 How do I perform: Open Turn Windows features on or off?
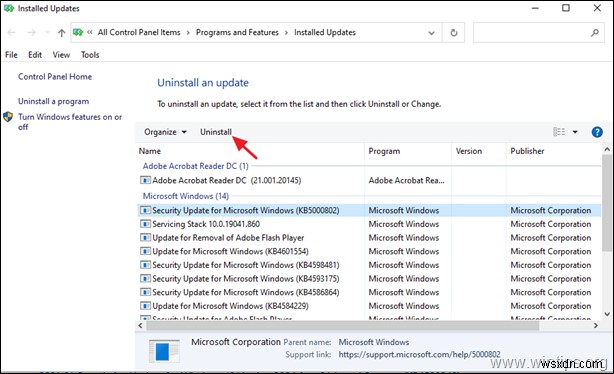(70, 122)
